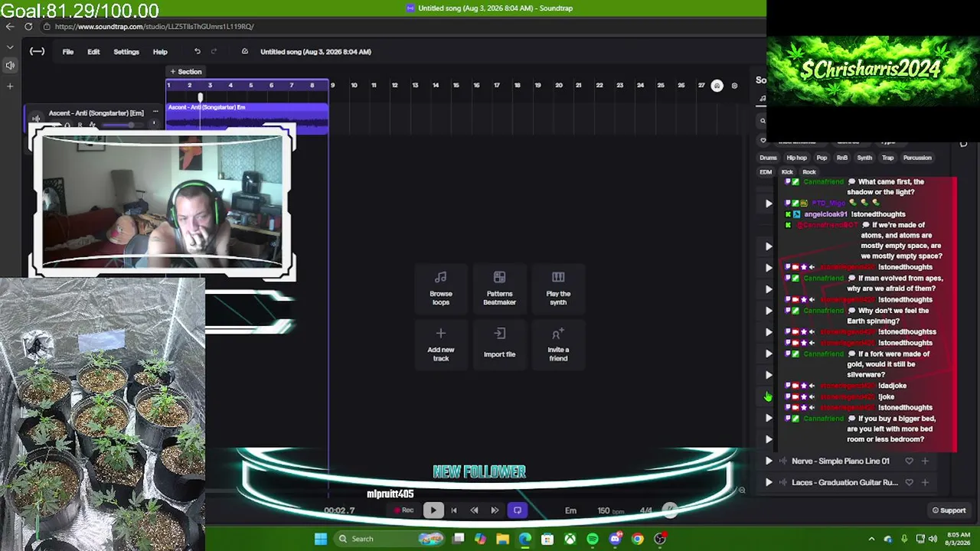
Task: Open the Help menu
Action: pyautogui.click(x=160, y=52)
